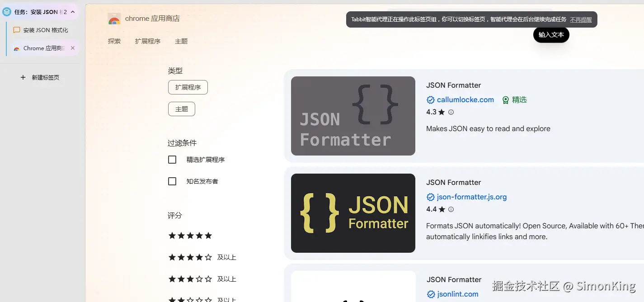This screenshot has height=302, width=644.
Task: Open the black-and-yellow JSON Formatter thumbnail
Action: click(x=353, y=213)
